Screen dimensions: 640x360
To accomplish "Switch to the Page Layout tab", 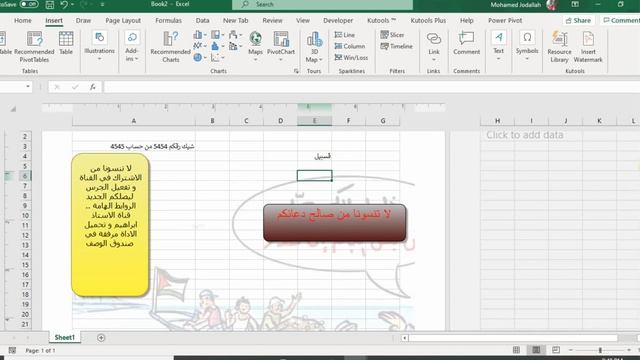I will pos(123,20).
